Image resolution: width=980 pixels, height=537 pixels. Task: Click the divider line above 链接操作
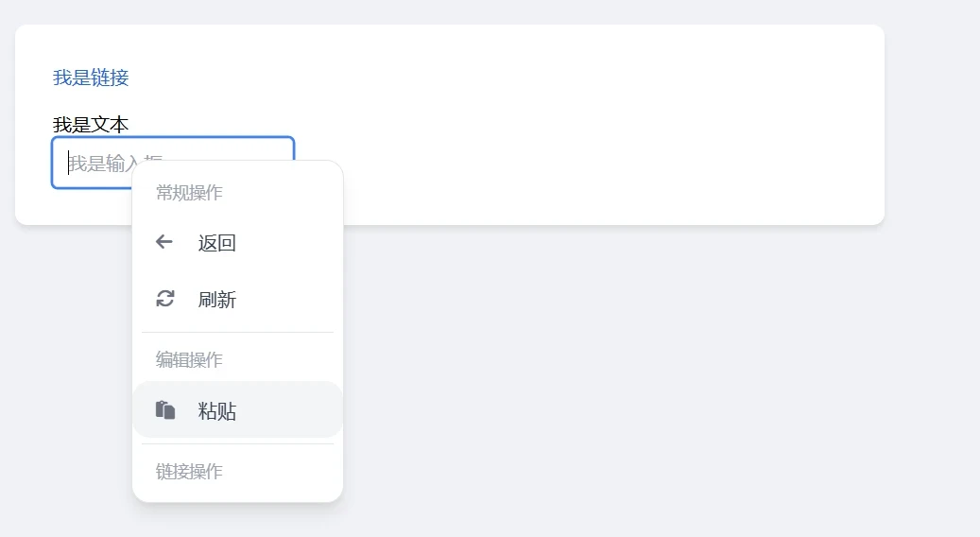pyautogui.click(x=237, y=443)
